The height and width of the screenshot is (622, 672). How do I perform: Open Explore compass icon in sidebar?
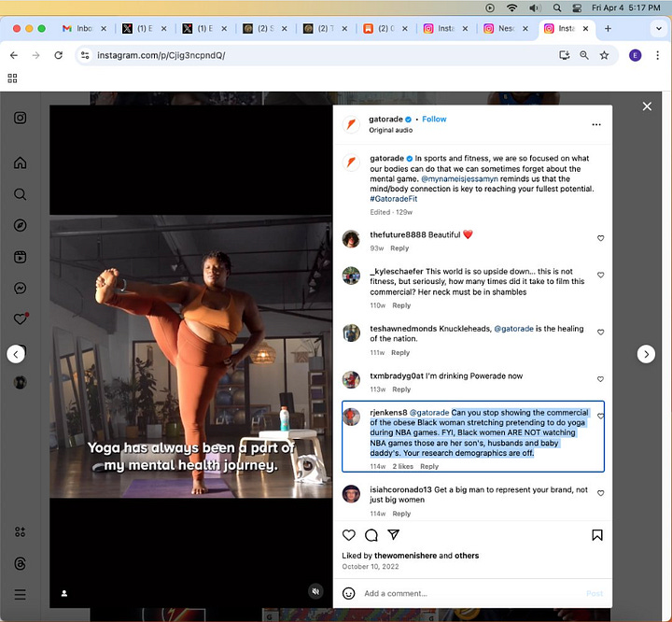coord(21,226)
